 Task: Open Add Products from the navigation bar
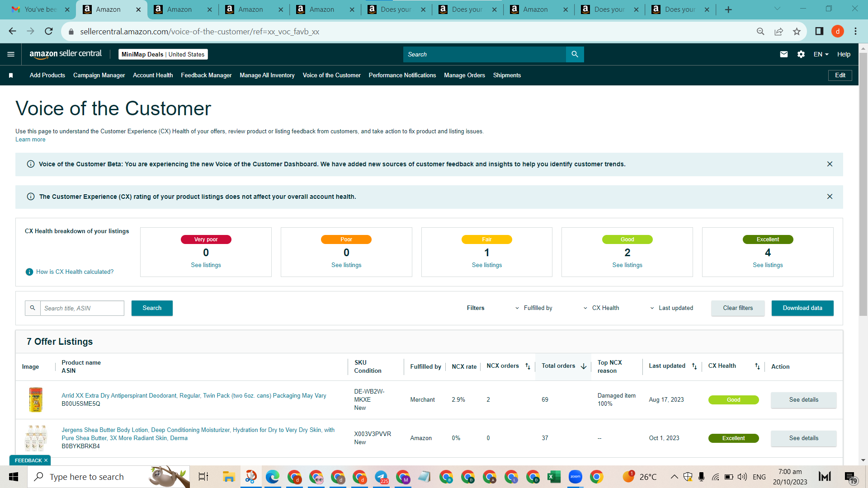click(x=47, y=75)
